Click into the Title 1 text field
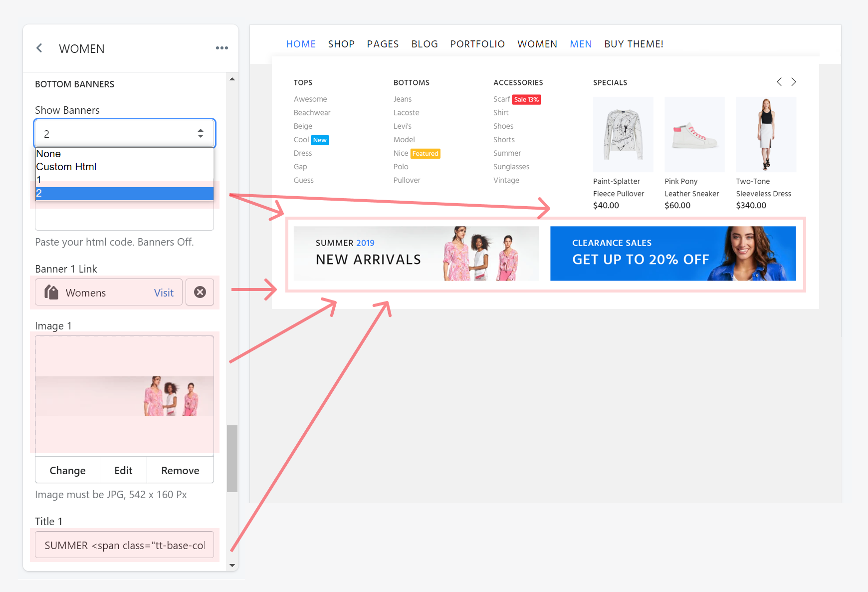The height and width of the screenshot is (592, 868). tap(124, 545)
